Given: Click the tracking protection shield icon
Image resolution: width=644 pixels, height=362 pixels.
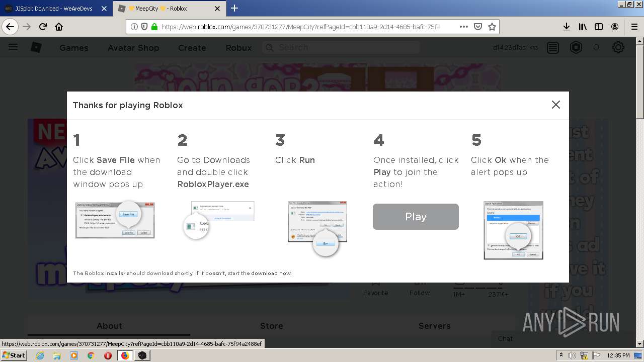Looking at the screenshot, I should point(144,27).
